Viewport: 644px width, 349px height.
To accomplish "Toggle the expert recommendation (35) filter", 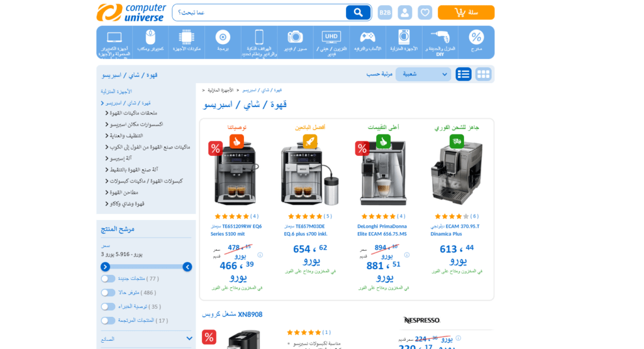I will [x=108, y=306].
